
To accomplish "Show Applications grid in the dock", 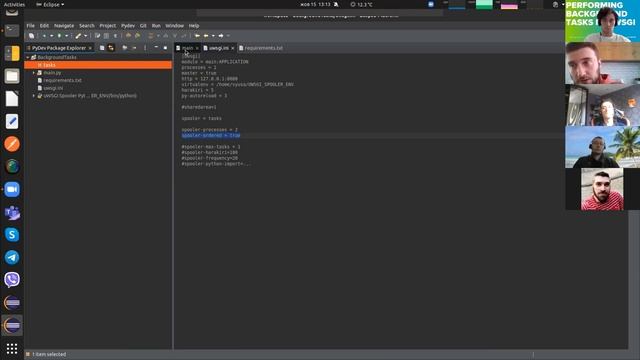I will pyautogui.click(x=12, y=348).
